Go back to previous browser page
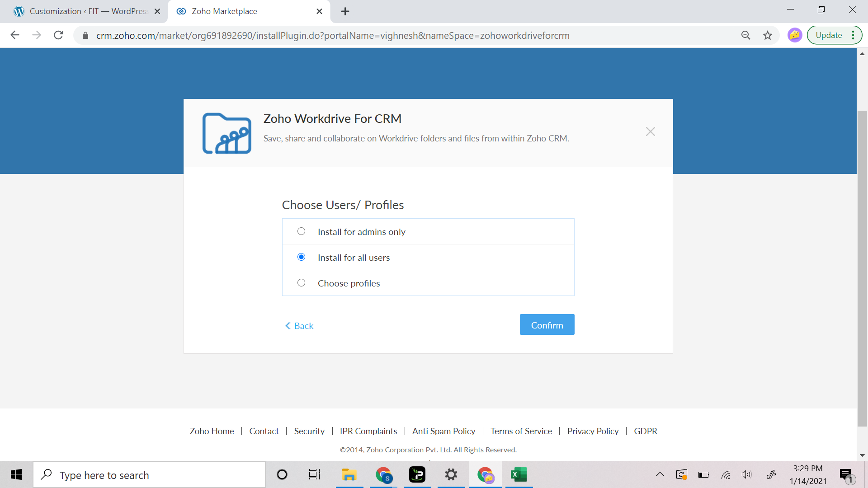868x488 pixels. click(15, 35)
